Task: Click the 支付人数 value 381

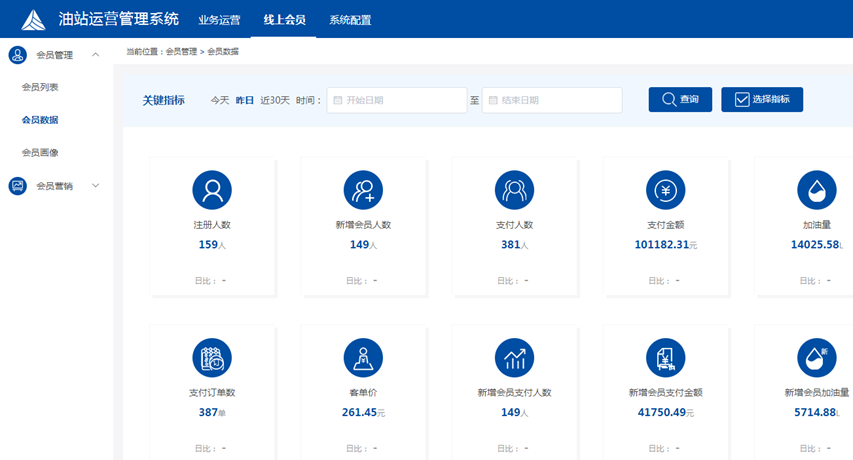Action: [511, 245]
